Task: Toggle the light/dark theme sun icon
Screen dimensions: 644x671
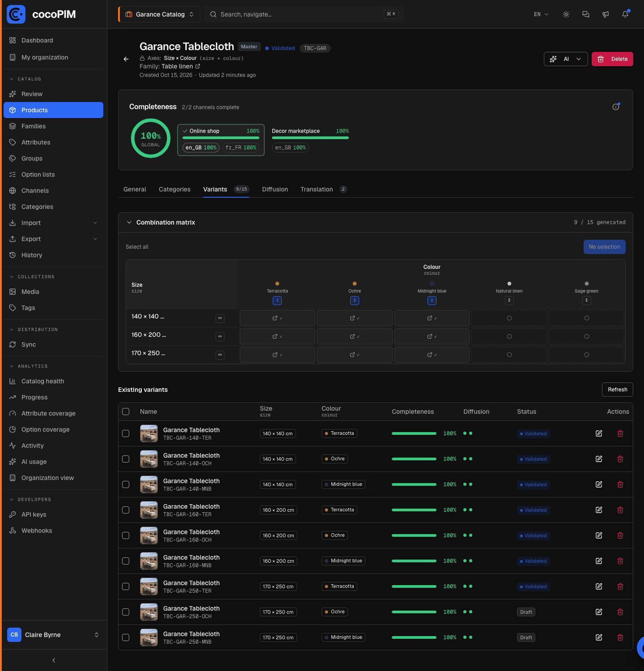Action: coord(566,14)
